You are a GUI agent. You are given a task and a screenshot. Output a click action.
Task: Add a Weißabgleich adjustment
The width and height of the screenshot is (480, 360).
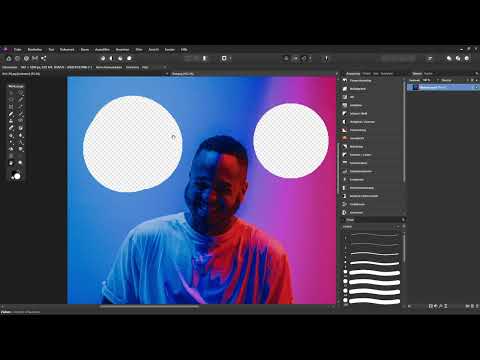tap(357, 89)
